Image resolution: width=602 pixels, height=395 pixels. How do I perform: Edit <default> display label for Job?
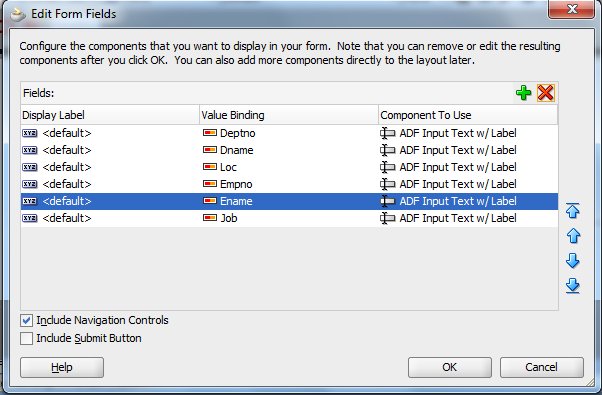click(x=67, y=218)
